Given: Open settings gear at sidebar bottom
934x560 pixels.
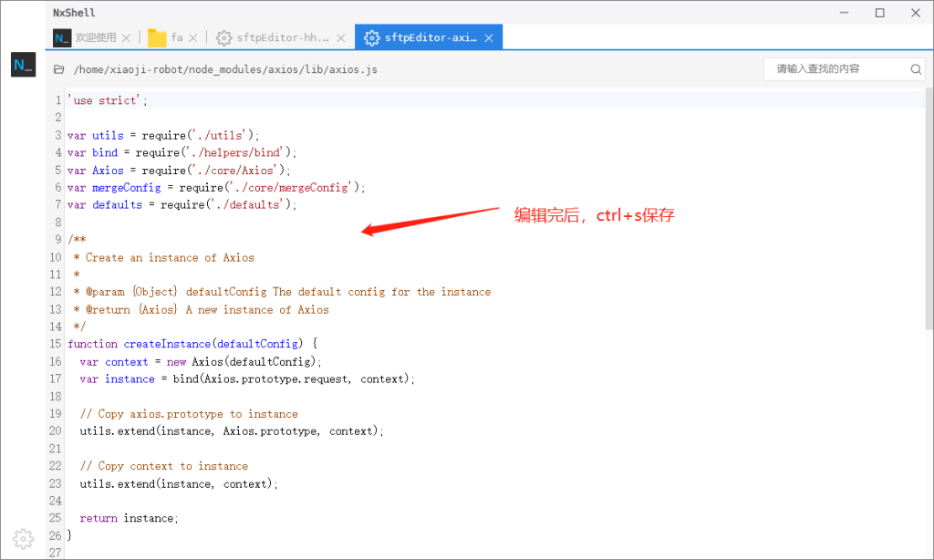Looking at the screenshot, I should [x=23, y=538].
